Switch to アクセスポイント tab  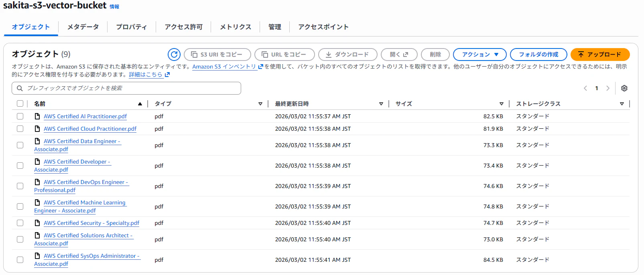323,27
